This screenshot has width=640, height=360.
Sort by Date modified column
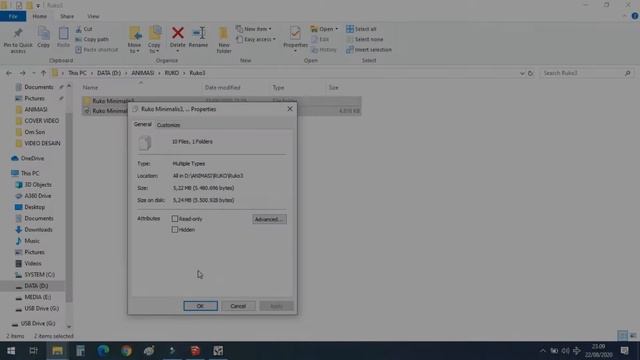pos(222,87)
